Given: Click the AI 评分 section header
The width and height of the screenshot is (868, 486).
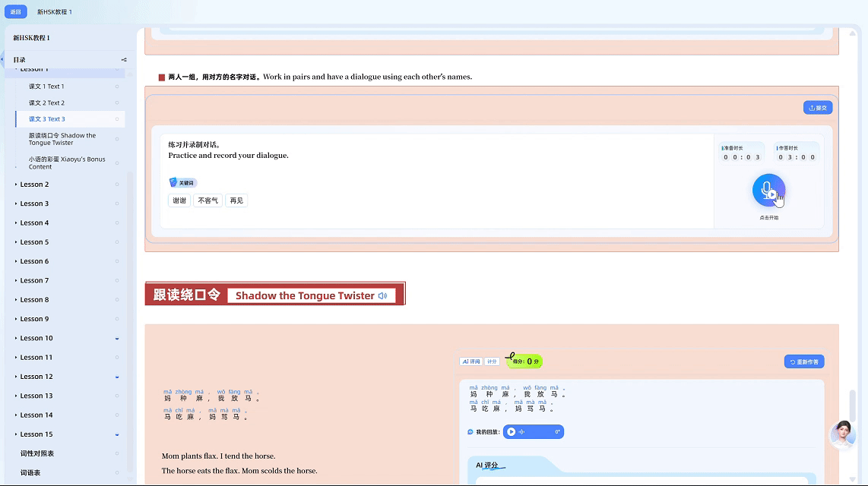Looking at the screenshot, I should tap(487, 465).
